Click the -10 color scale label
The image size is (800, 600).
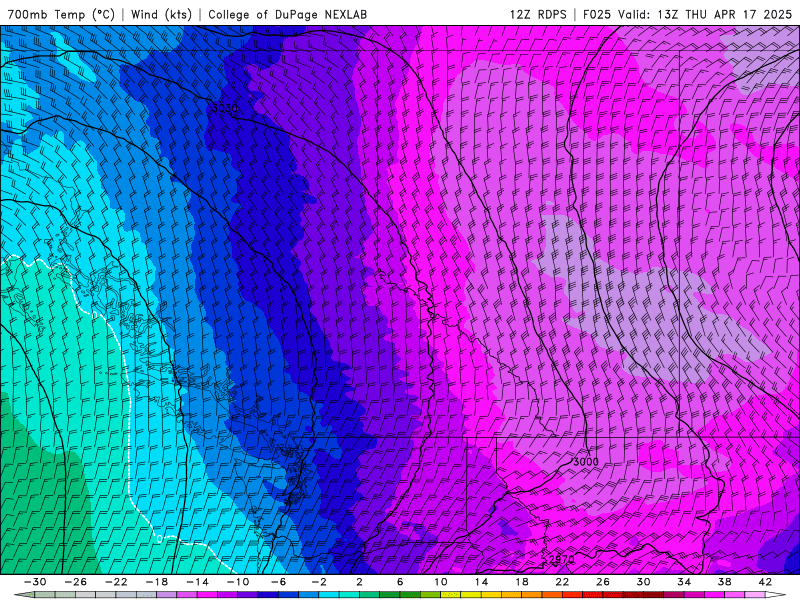238,582
